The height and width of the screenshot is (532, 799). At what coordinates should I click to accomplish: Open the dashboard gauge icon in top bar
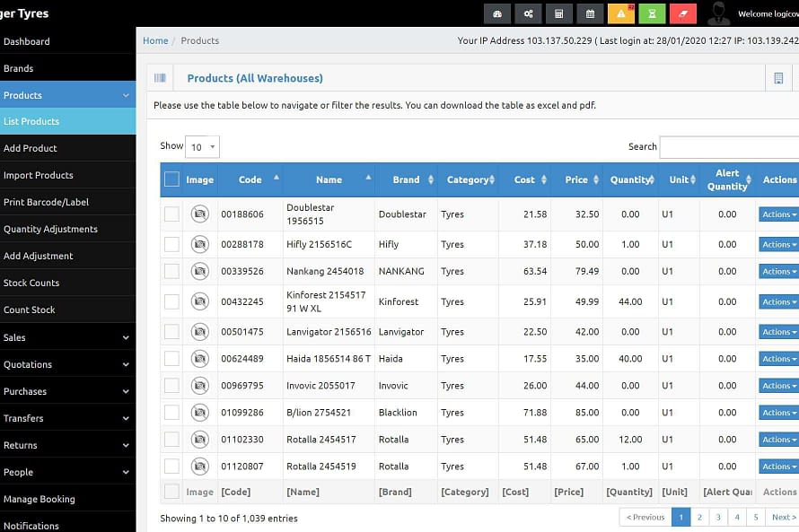[x=497, y=13]
